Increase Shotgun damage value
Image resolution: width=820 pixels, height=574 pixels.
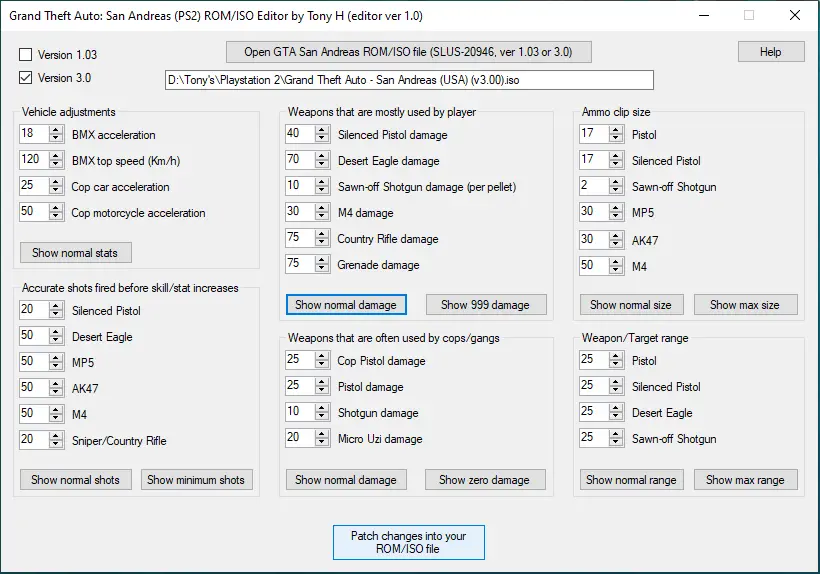coord(322,408)
